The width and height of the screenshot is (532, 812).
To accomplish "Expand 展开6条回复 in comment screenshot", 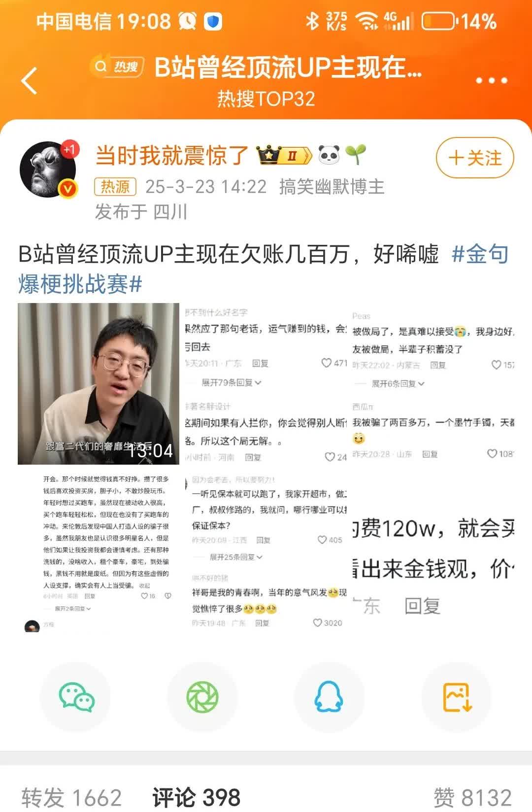I will [x=398, y=383].
